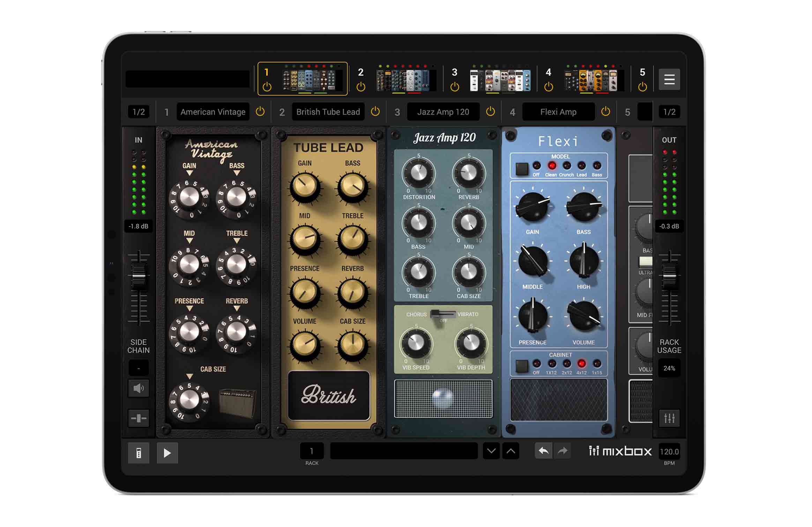The image size is (812, 527).
Task: Toggle power for rack 2
Action: click(x=361, y=87)
